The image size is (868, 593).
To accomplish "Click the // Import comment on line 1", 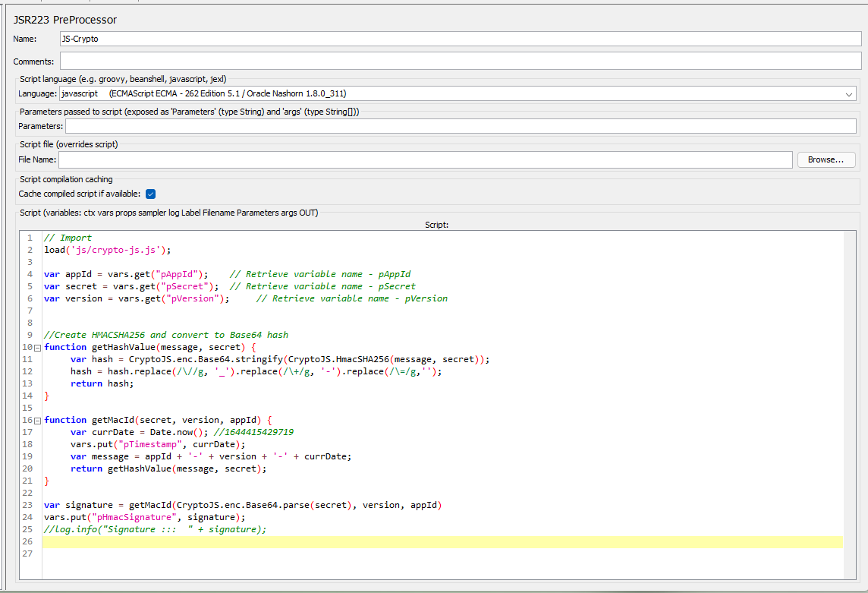I will tap(68, 238).
